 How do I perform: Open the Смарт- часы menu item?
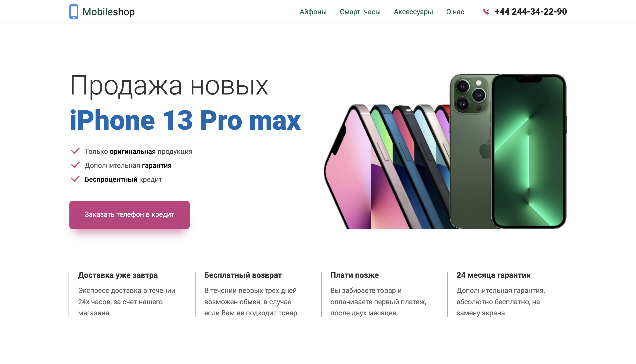[360, 12]
